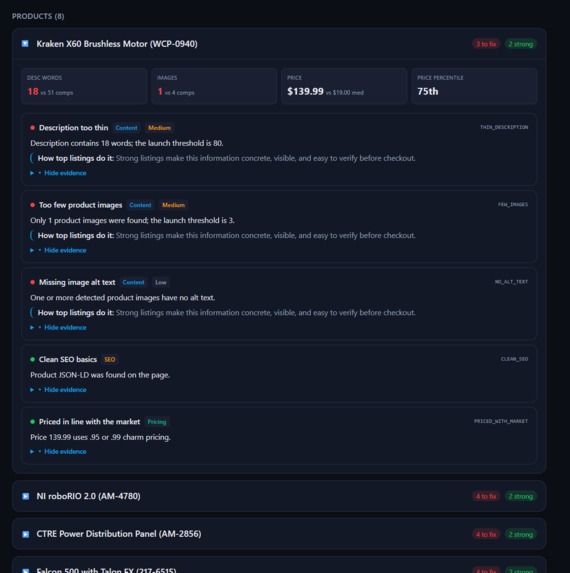The height and width of the screenshot is (573, 570).
Task: Click the 'Too few product images' issue title
Action: pyautogui.click(x=80, y=205)
